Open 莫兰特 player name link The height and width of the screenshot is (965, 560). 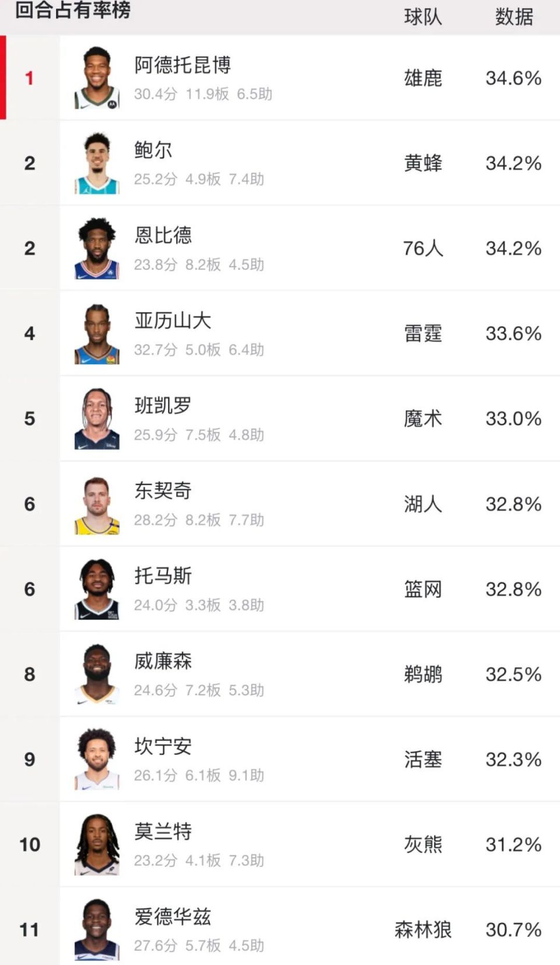click(x=163, y=831)
